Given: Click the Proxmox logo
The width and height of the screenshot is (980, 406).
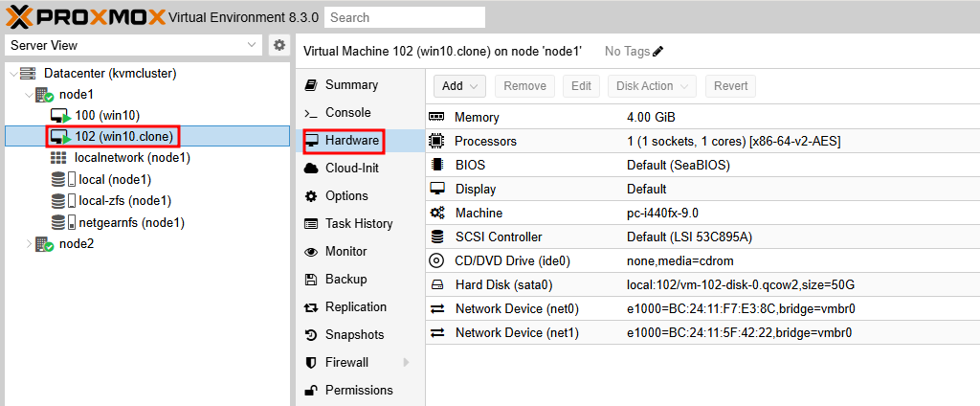Looking at the screenshot, I should point(85,17).
